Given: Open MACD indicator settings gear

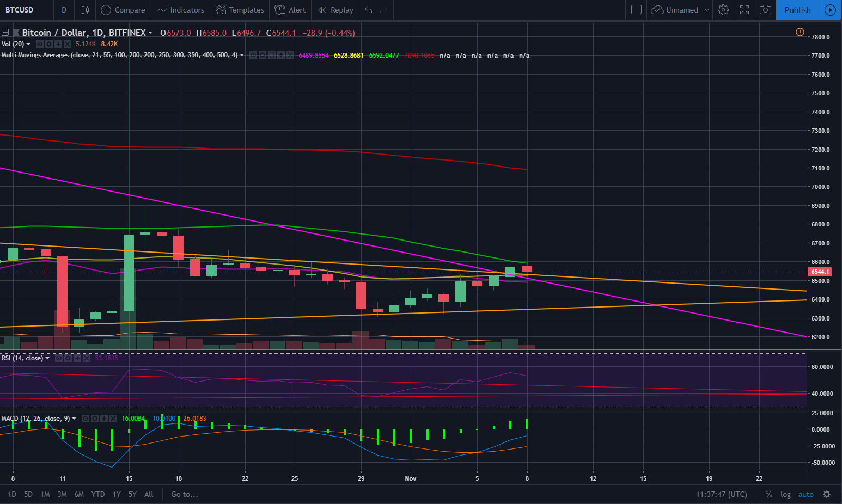Looking at the screenshot, I should 95,419.
